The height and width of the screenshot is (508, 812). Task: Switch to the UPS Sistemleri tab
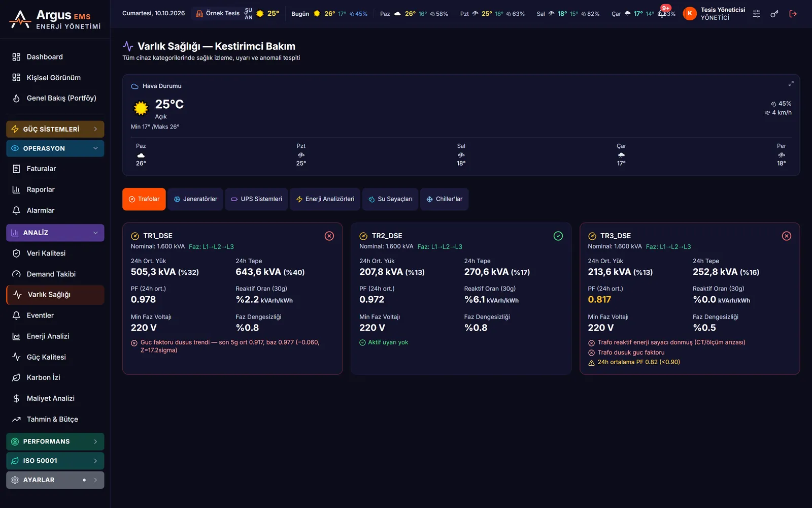pos(257,199)
